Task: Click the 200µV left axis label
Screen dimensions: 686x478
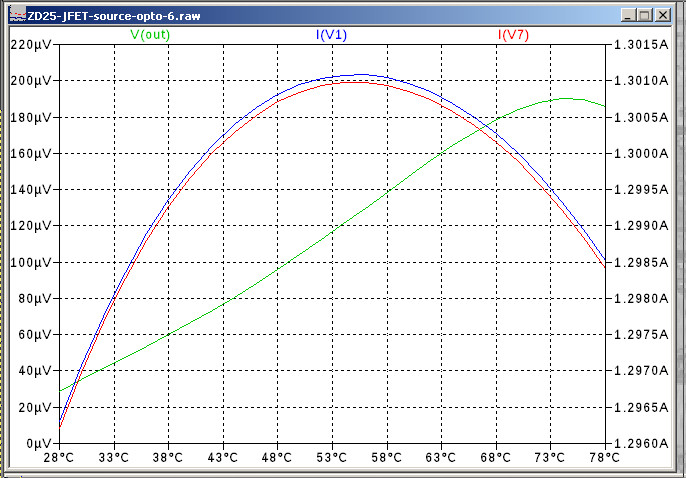Action: (x=31, y=80)
